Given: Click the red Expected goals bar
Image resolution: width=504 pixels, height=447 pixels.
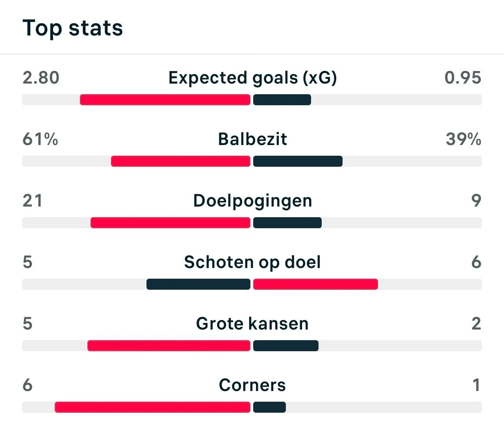Looking at the screenshot, I should [x=165, y=100].
